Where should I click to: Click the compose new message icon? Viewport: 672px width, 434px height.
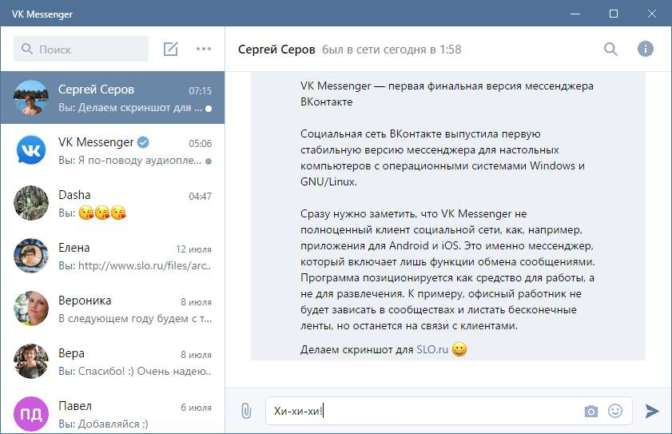tap(171, 49)
